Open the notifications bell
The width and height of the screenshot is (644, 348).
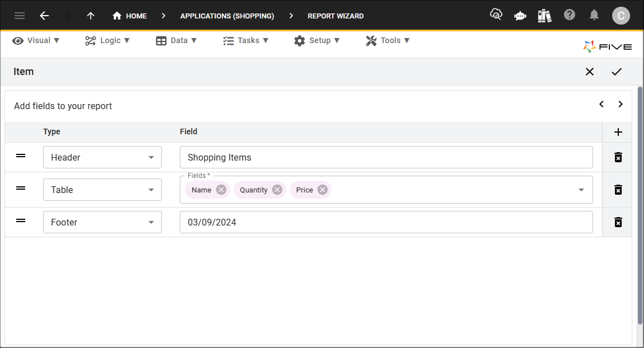[x=594, y=16]
